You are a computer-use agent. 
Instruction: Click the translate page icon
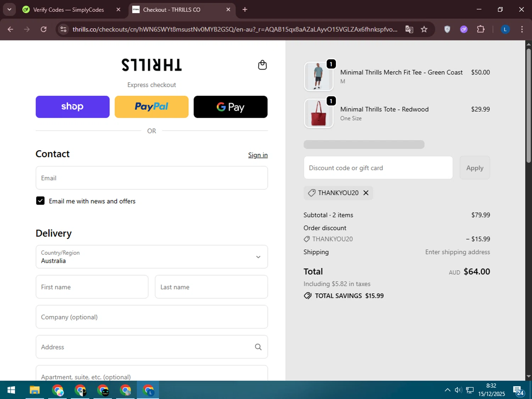point(409,29)
